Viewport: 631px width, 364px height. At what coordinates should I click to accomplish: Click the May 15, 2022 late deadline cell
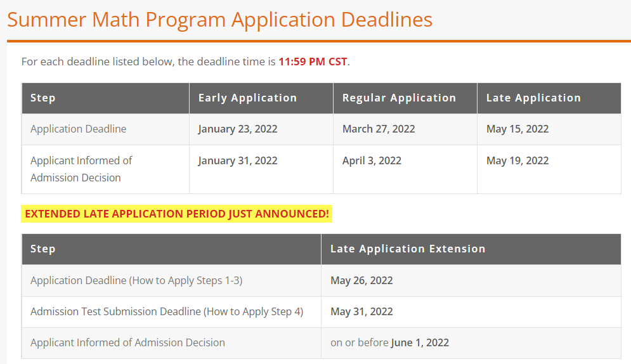517,129
